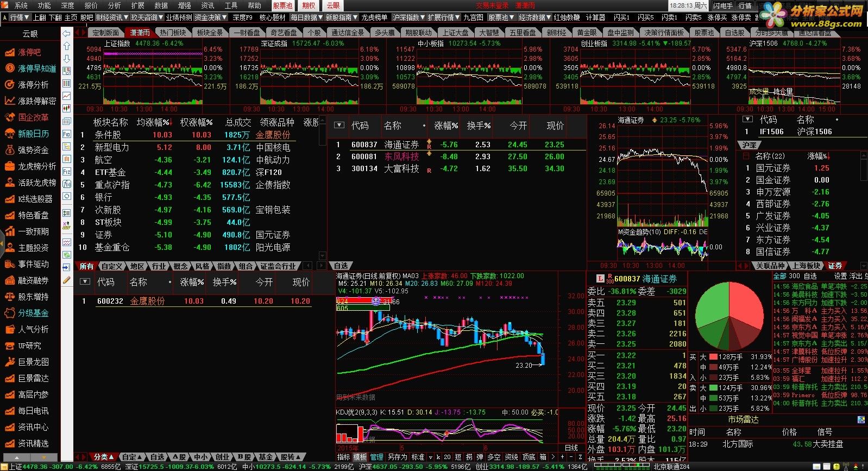This screenshot has width=868, height=471.
Task: Launch K线选股器 from sidebar
Action: (x=30, y=199)
